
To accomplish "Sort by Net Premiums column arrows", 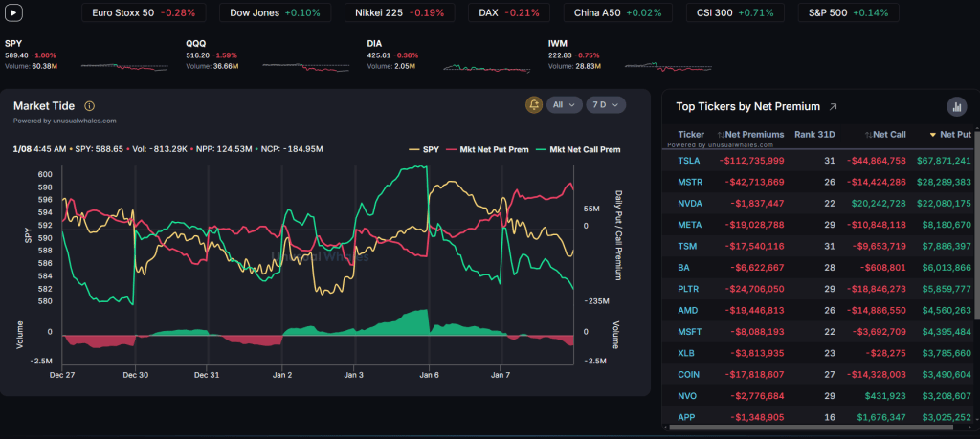I will 719,135.
